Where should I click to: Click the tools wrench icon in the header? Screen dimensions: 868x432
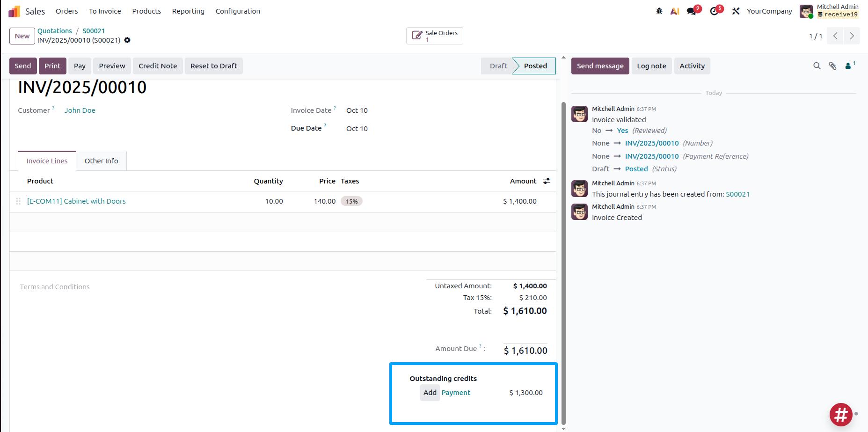tap(736, 11)
